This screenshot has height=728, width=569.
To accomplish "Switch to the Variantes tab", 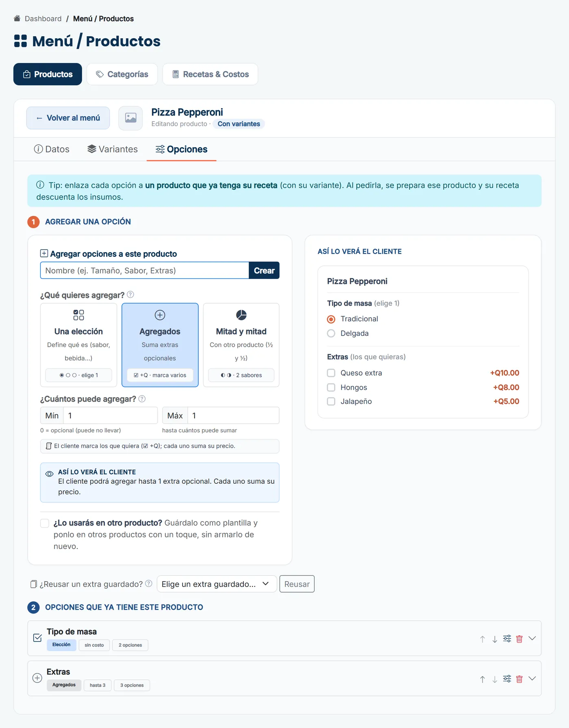I will click(113, 149).
